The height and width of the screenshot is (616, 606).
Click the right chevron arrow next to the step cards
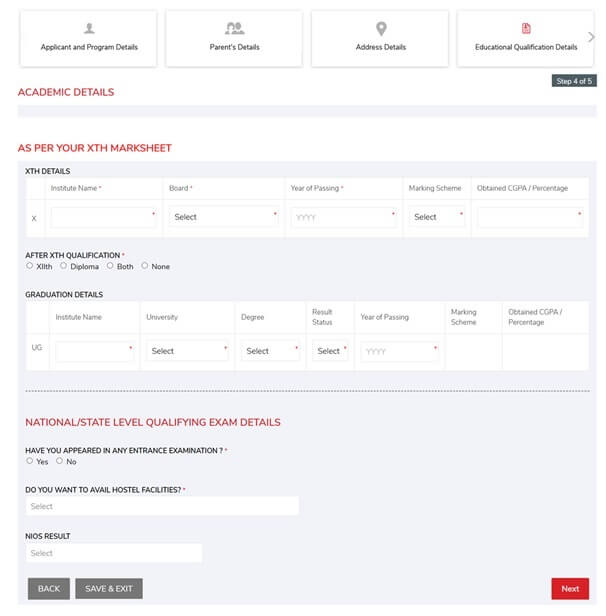point(591,37)
